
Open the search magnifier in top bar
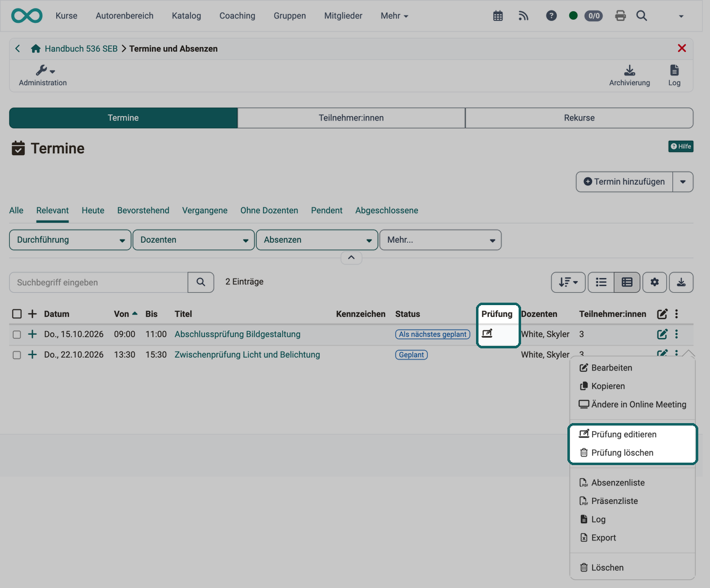[x=641, y=16]
